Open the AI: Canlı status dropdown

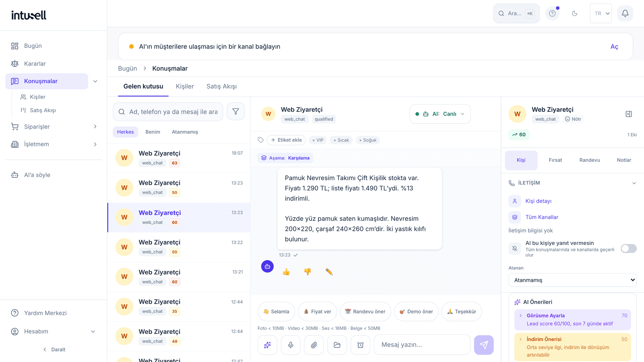tap(440, 114)
